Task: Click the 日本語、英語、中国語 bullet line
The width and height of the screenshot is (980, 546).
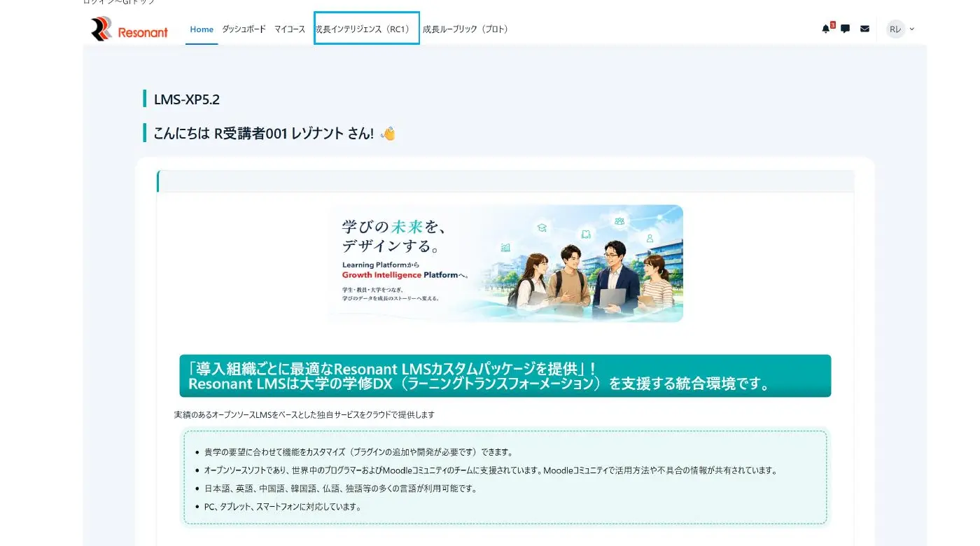Action: 340,489
